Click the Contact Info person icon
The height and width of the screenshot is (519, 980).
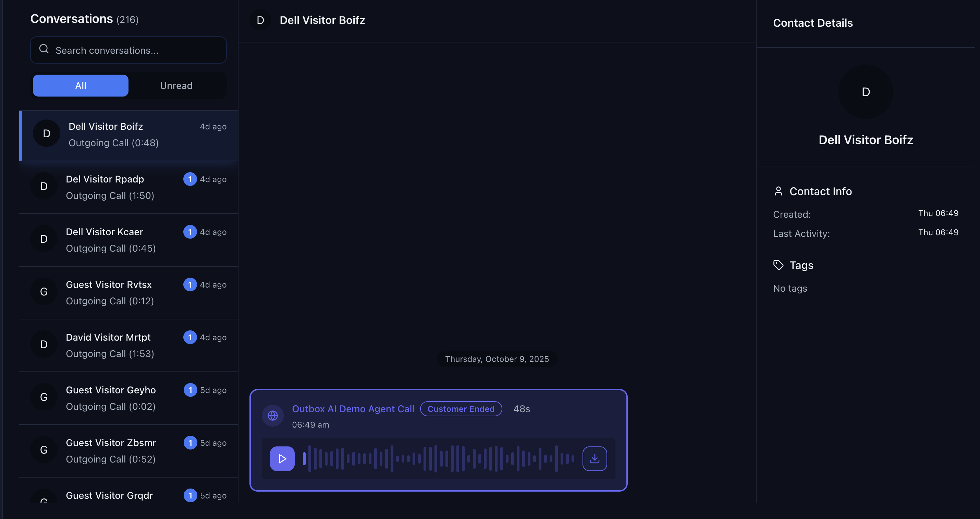coord(778,191)
